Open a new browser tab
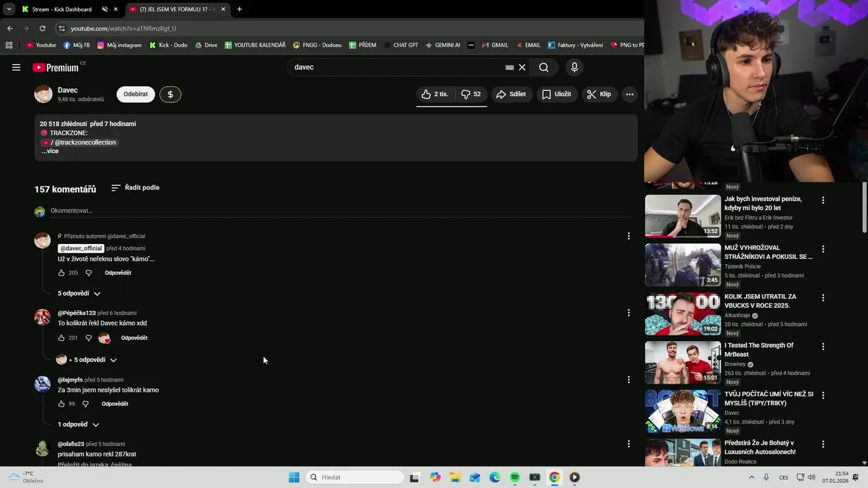868x488 pixels. click(x=239, y=9)
